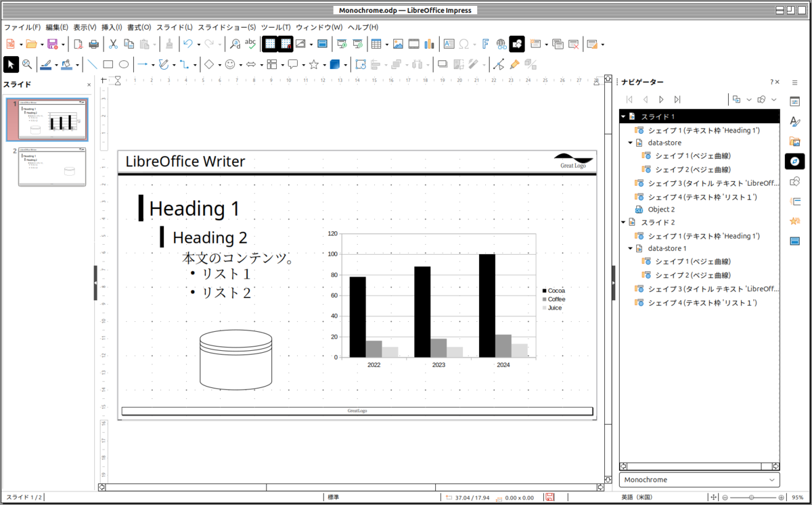812x505 pixels.
Task: Open the ヘルプ(H) menu
Action: (363, 27)
